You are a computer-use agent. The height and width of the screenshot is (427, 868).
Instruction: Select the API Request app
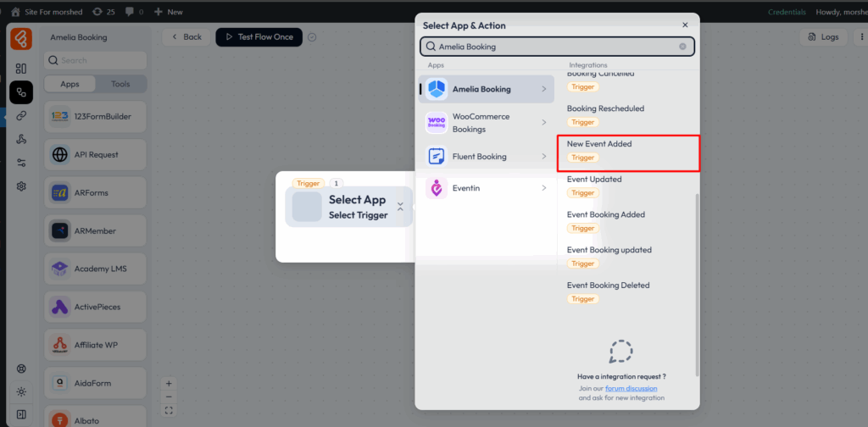point(95,154)
